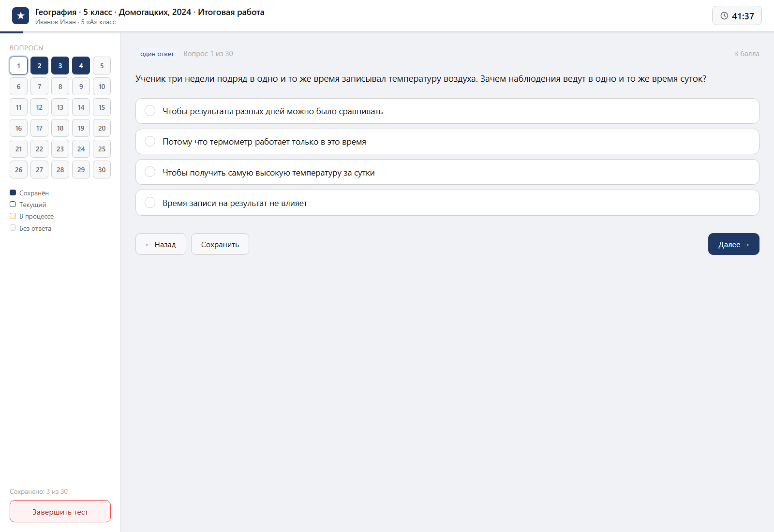Save the answer with Сохранить
Viewport: 774px width, 532px height.
[220, 244]
